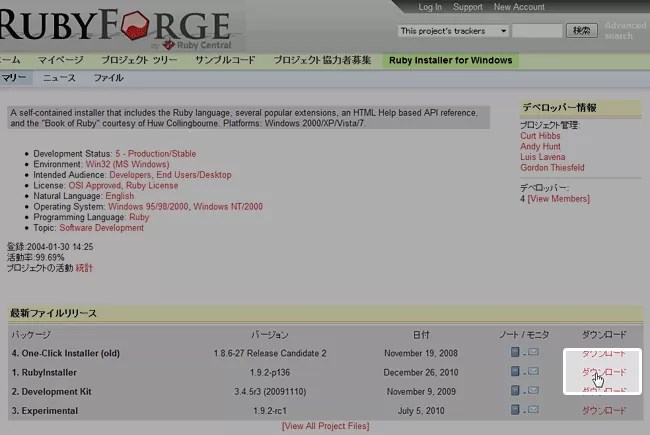Click '2. Development Kit' package name
This screenshot has height=435, width=650.
pyautogui.click(x=51, y=391)
